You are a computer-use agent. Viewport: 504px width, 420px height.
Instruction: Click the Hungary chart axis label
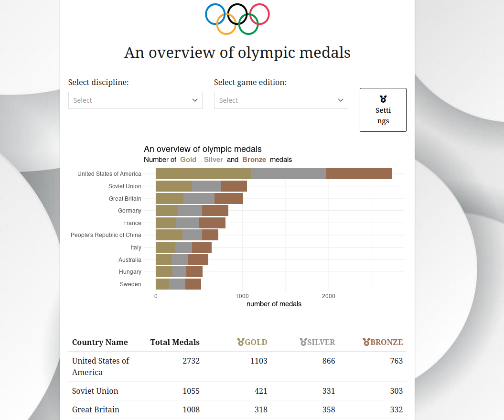click(x=130, y=272)
